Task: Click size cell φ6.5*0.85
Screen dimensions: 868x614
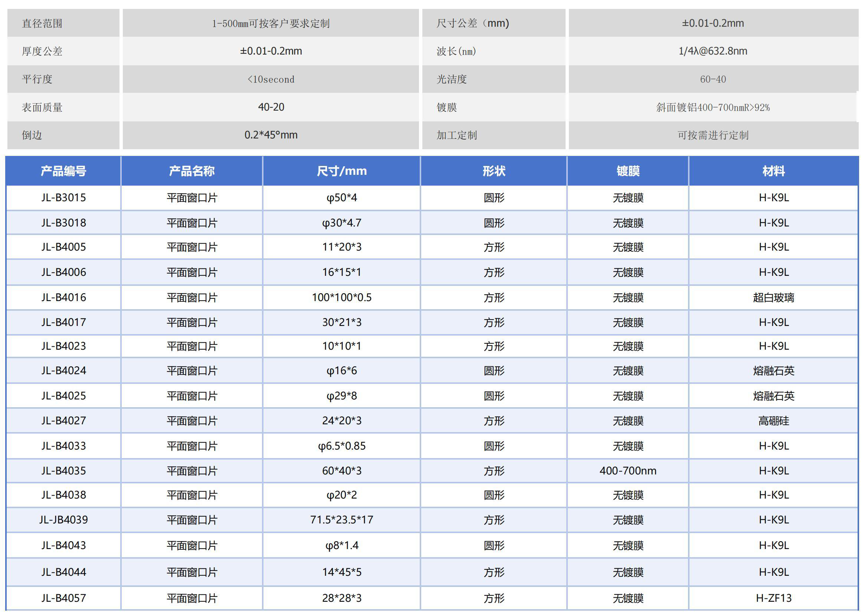Action: [x=341, y=446]
